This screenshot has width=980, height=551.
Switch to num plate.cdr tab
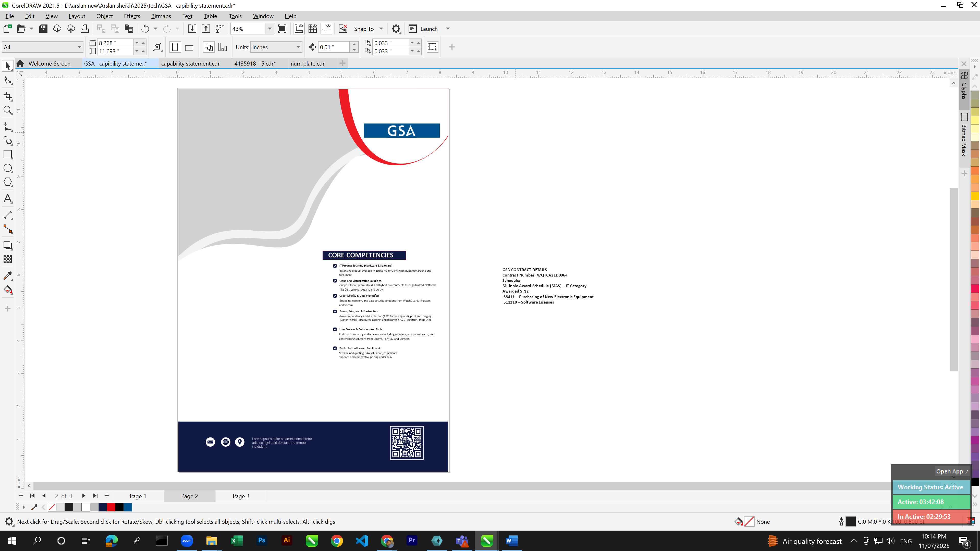(x=307, y=64)
